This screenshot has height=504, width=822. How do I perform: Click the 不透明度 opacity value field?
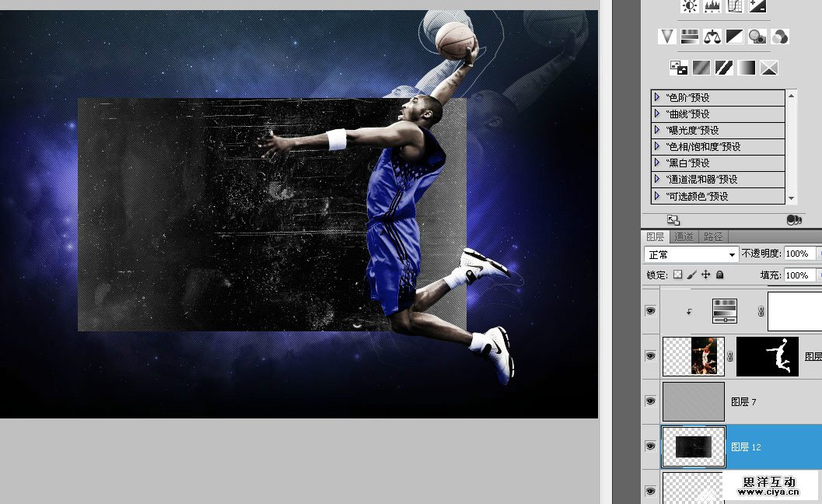[798, 254]
